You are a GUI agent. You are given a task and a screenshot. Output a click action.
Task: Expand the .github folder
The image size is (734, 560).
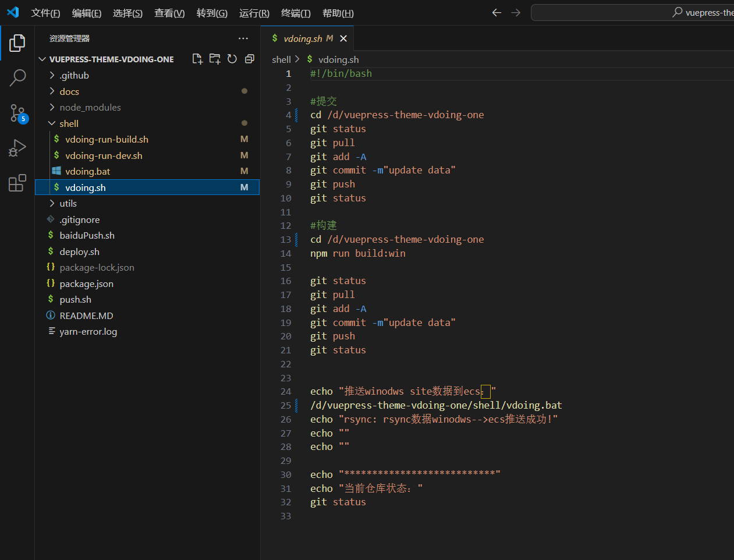click(x=147, y=75)
